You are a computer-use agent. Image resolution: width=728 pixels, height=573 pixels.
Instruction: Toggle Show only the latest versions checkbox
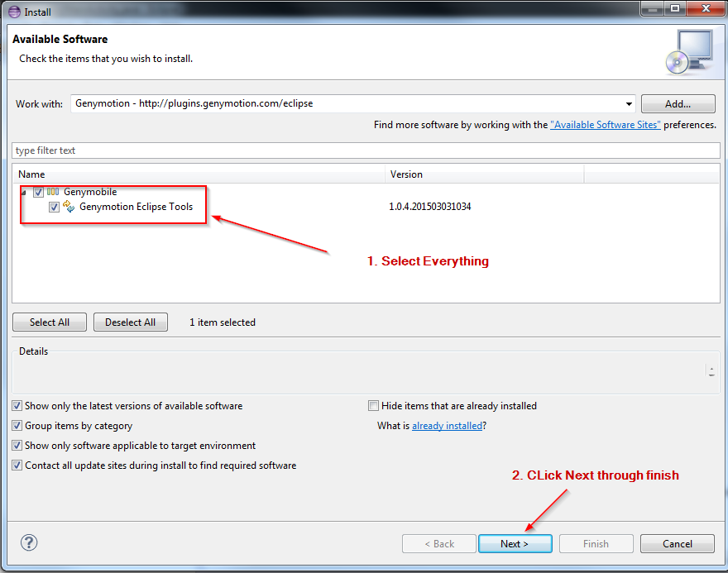[x=17, y=406]
